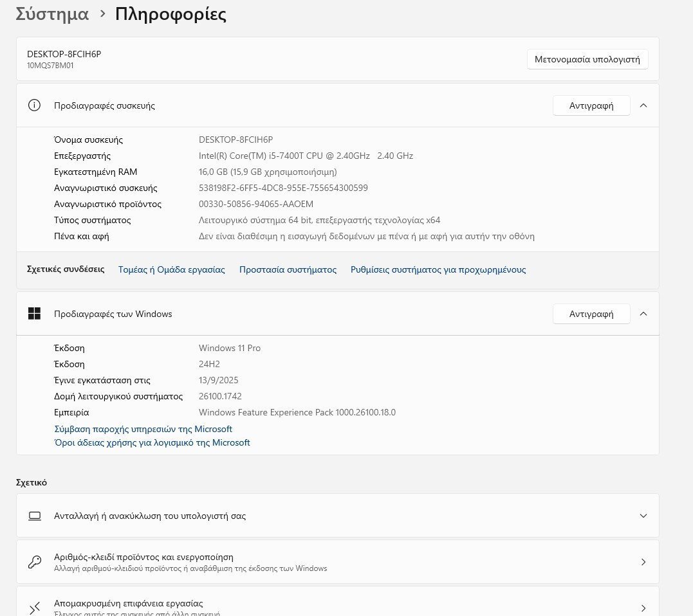Click pen and touch value Δεν είναι διαθέσιμη
This screenshot has height=616, width=693.
(366, 236)
